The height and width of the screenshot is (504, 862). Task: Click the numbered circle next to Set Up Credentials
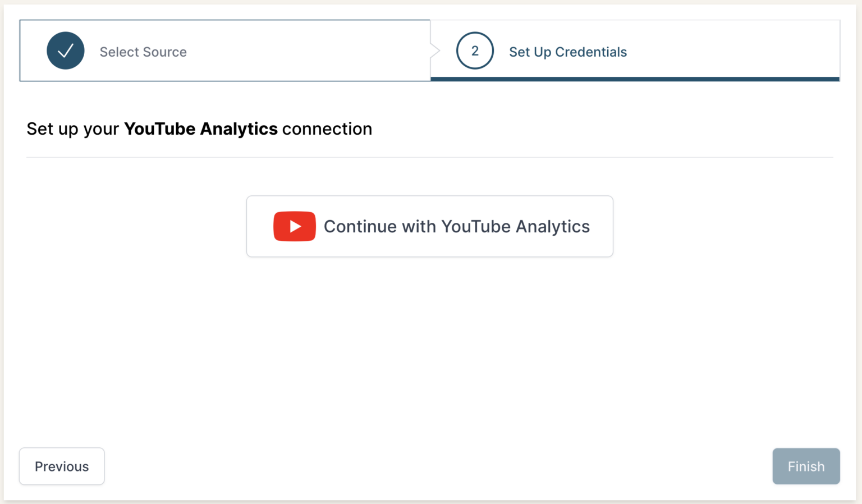click(475, 51)
